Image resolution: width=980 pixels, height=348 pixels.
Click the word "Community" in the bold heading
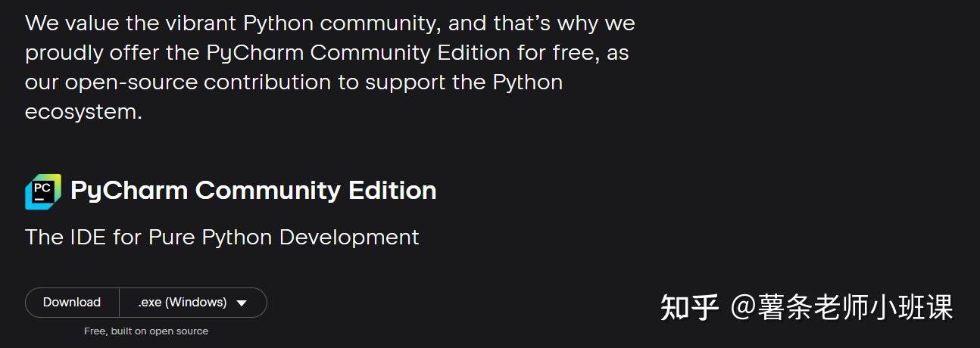click(268, 191)
